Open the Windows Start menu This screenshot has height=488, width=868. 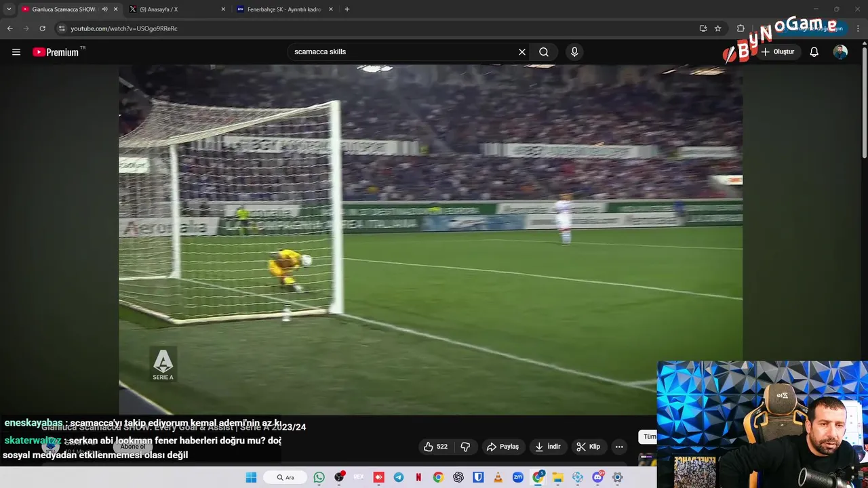coord(251,477)
